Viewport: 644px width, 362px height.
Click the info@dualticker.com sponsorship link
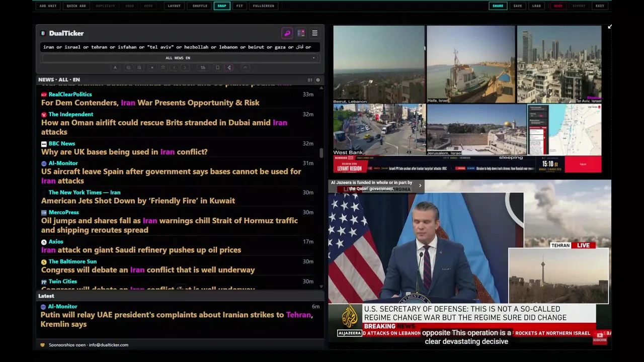pos(108,345)
